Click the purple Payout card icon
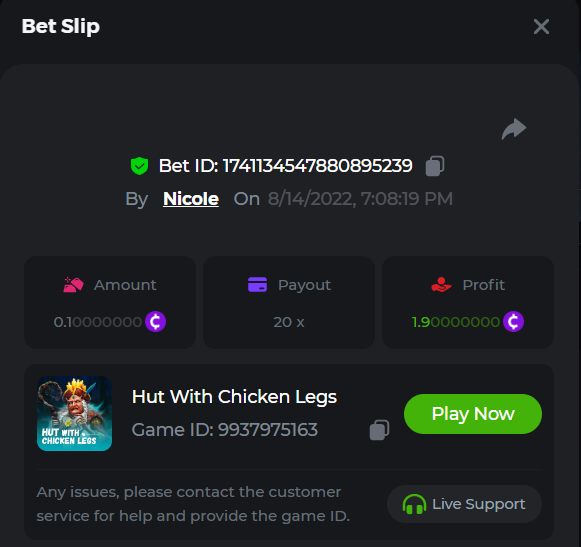This screenshot has height=547, width=581. (258, 285)
